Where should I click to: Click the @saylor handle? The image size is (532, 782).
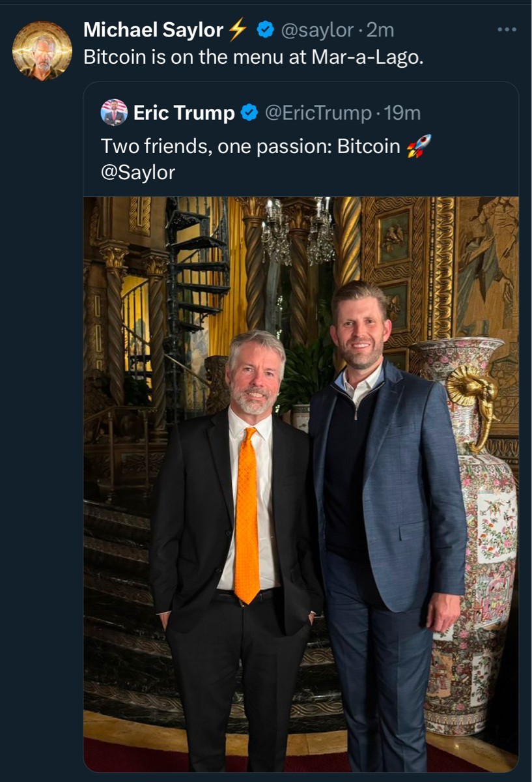316,29
